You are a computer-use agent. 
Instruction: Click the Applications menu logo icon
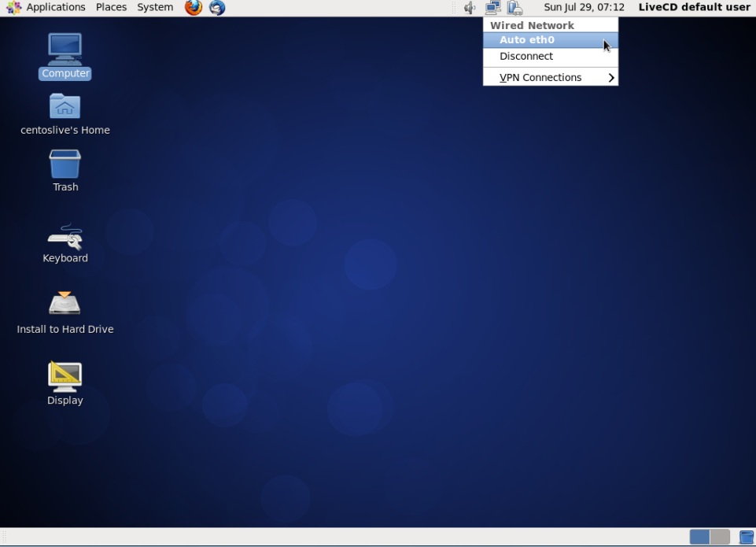[13, 7]
